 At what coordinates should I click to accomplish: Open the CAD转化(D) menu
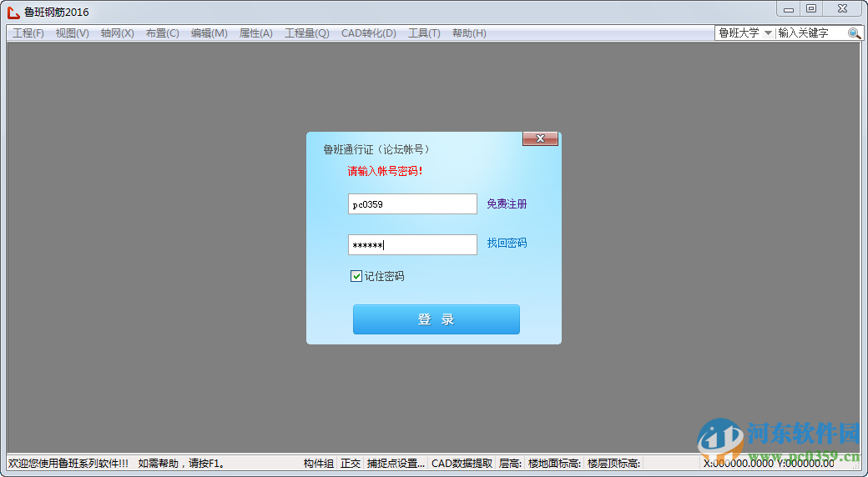tap(369, 33)
